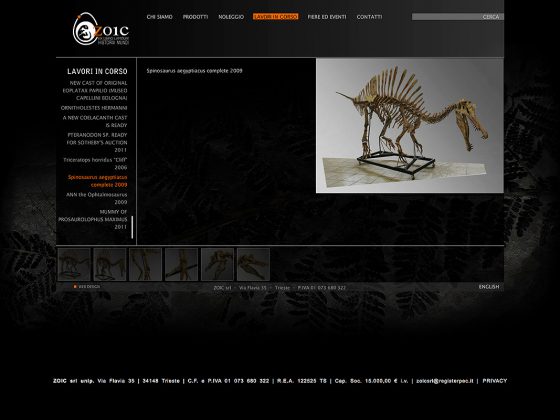The height and width of the screenshot is (420, 560).
Task: Open the PRIVACY link in footer
Action: coord(495,381)
